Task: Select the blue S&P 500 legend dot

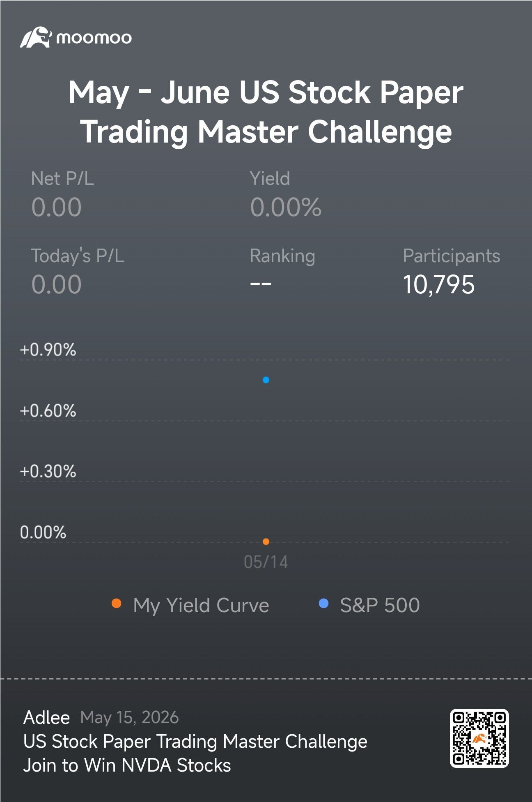Action: point(323,604)
